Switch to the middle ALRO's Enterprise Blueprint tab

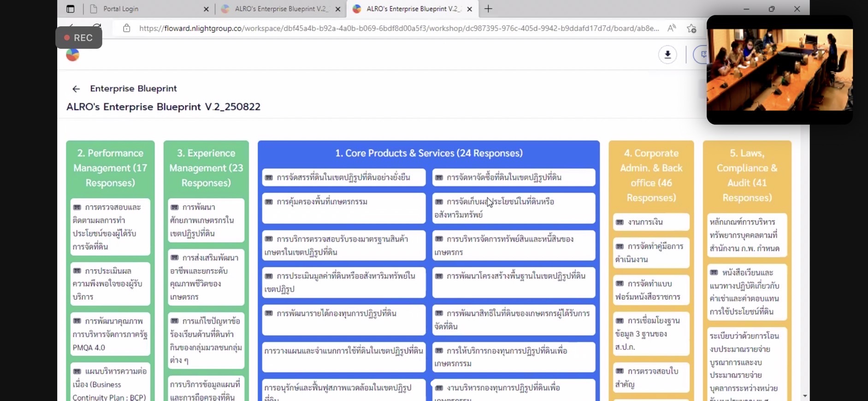click(x=281, y=9)
